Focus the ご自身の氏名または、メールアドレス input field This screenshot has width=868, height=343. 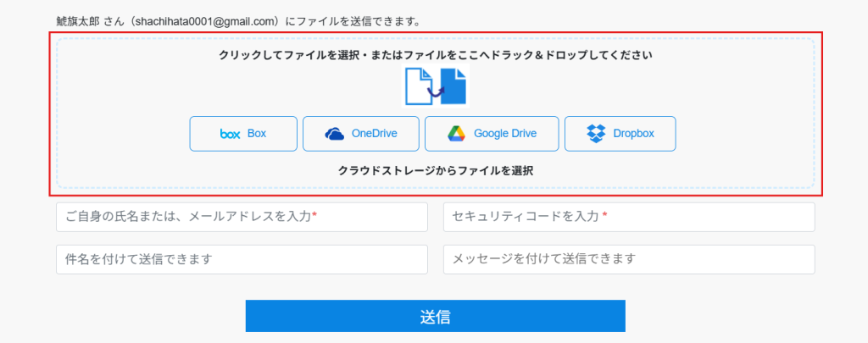242,217
